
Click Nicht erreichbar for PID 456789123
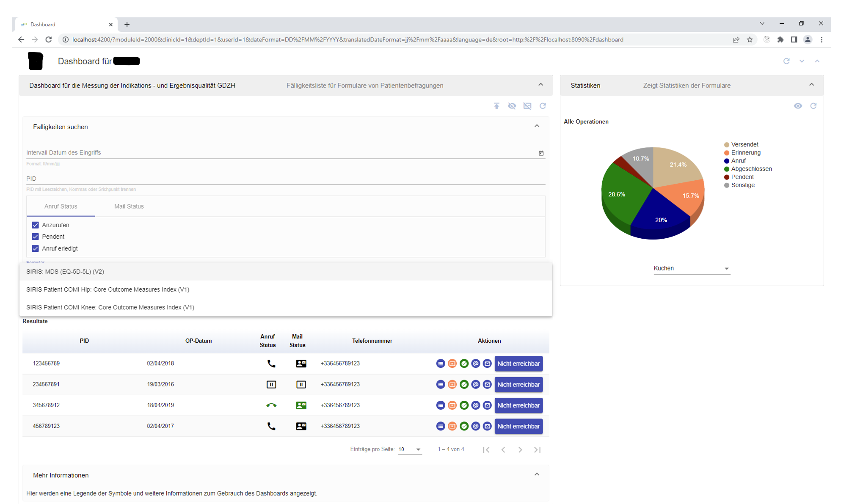click(518, 426)
